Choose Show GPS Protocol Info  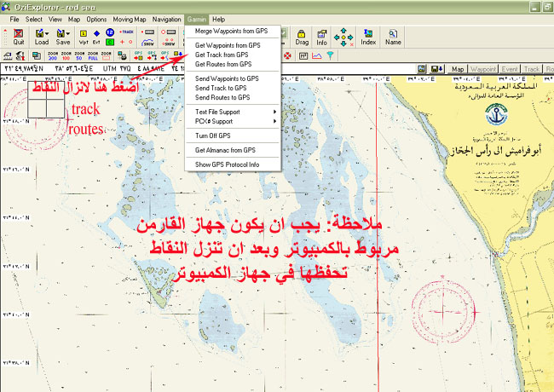coord(233,164)
